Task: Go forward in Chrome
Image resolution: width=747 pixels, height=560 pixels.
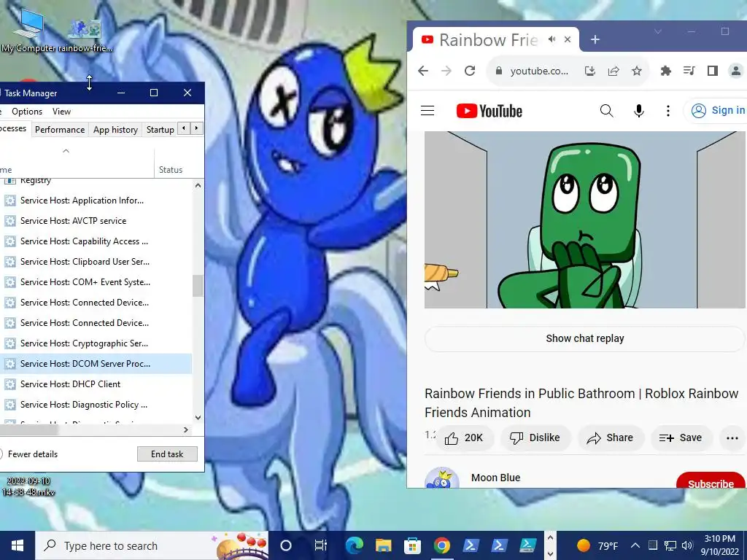Action: [446, 71]
